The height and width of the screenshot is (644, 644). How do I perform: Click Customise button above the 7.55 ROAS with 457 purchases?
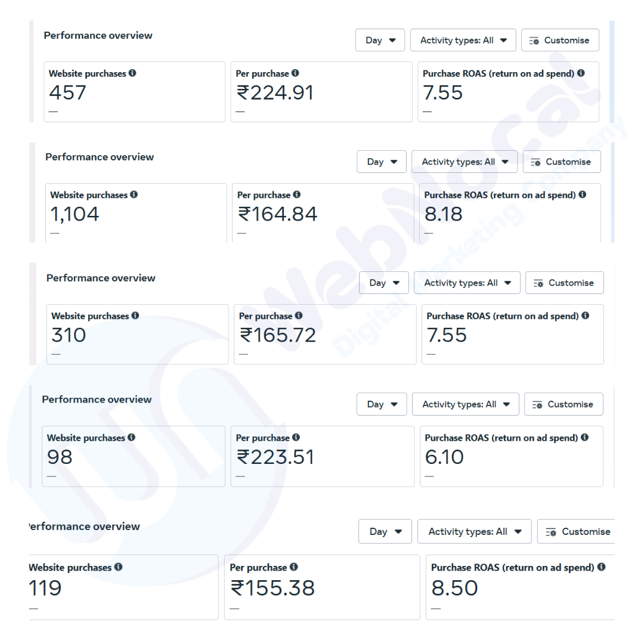pyautogui.click(x=560, y=41)
